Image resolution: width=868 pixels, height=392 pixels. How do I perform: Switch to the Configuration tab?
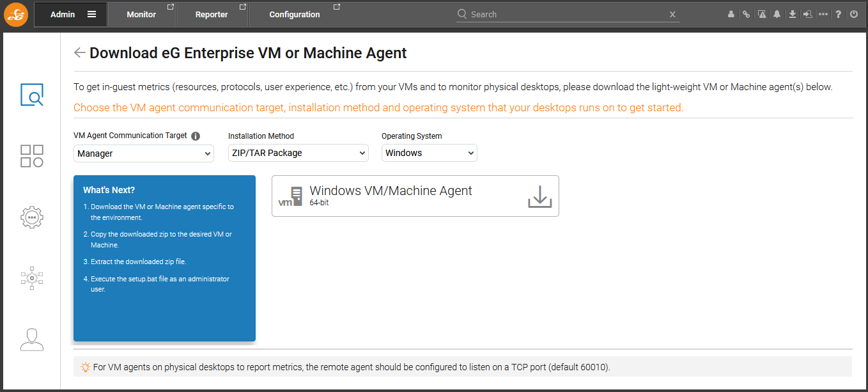click(295, 14)
